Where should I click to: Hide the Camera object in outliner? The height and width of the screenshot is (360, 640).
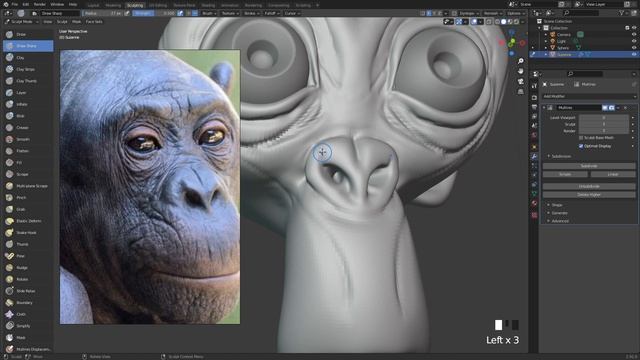(x=634, y=35)
